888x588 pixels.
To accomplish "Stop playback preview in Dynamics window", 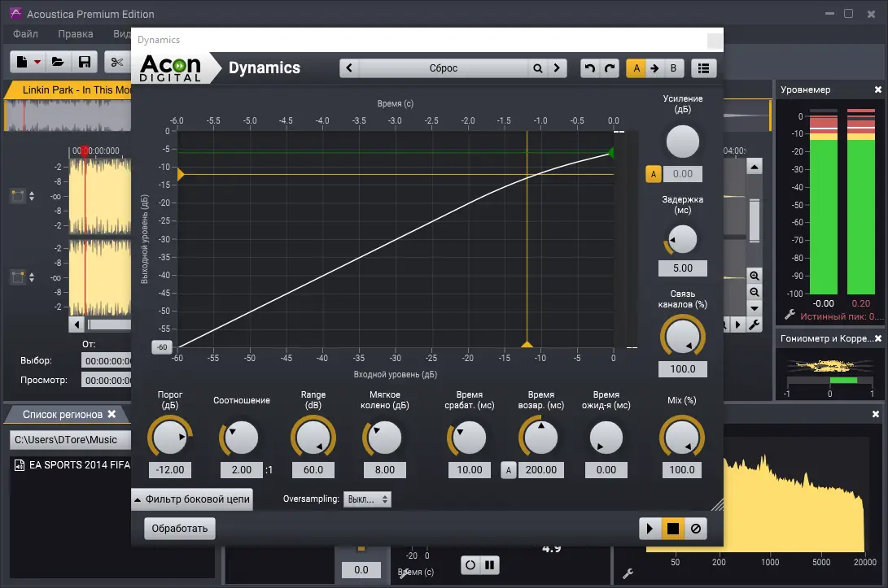I will [x=673, y=529].
